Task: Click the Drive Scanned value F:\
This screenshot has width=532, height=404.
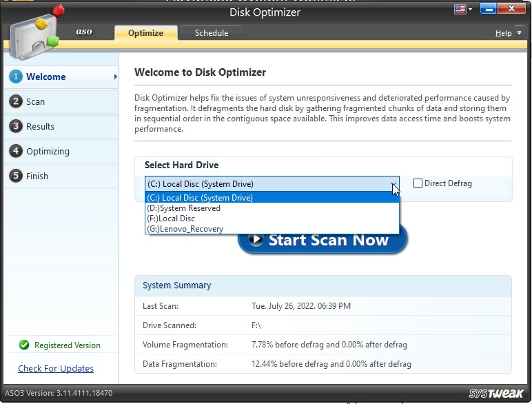Action: coord(256,325)
